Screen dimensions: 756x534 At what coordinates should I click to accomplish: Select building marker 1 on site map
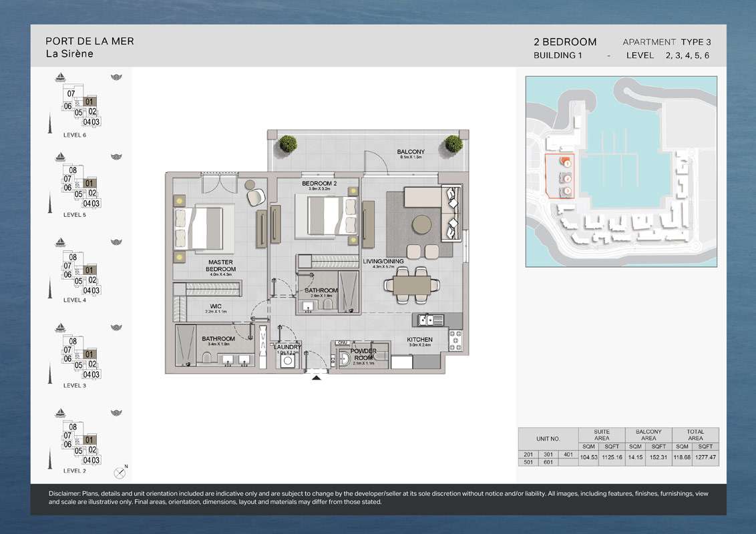tap(566, 163)
